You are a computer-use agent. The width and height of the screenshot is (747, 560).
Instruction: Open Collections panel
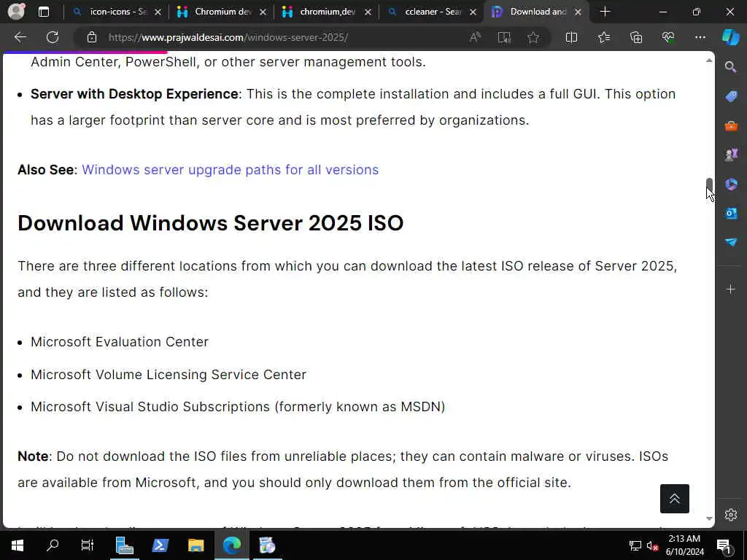[636, 37]
